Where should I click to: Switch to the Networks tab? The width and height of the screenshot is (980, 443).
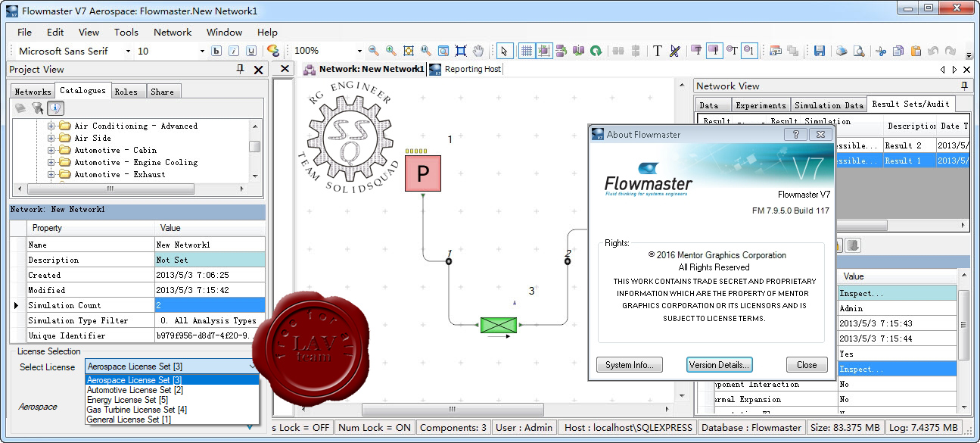pos(33,92)
